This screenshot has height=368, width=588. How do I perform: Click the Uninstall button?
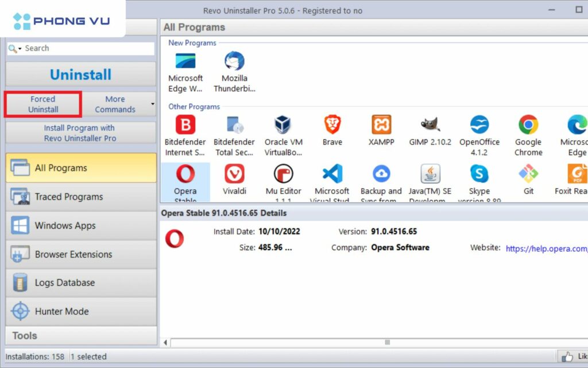(80, 74)
